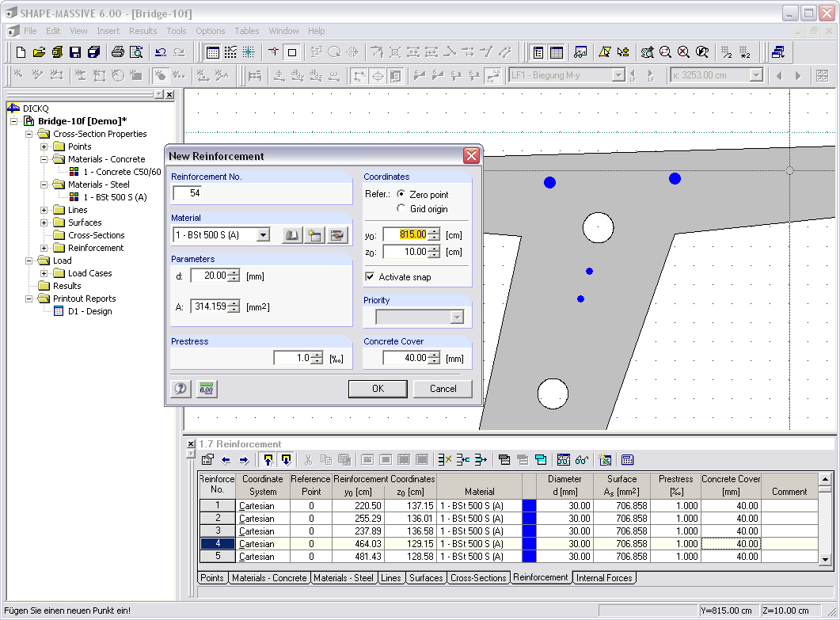Close the navigator panel with its small X
The width and height of the screenshot is (840, 620).
(x=170, y=95)
